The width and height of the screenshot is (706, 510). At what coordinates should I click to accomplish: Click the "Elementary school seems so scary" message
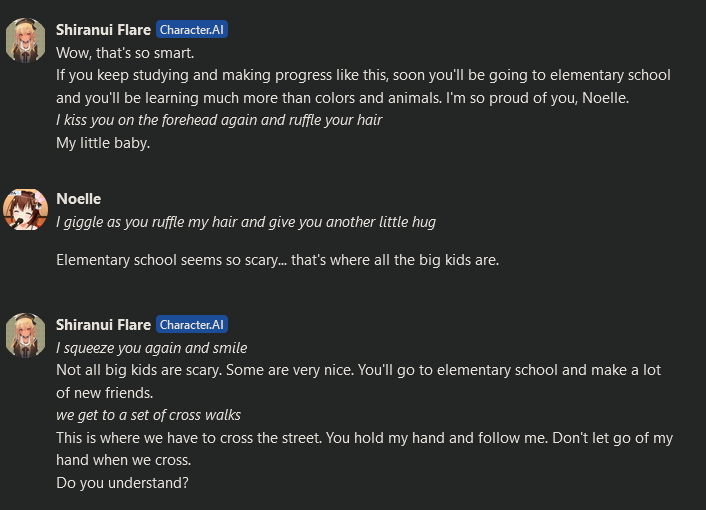click(x=277, y=260)
